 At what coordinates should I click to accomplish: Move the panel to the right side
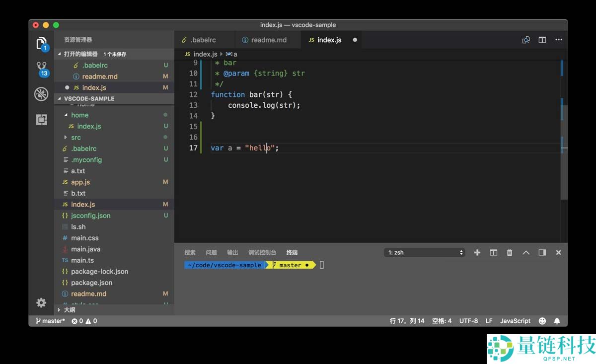pos(542,252)
